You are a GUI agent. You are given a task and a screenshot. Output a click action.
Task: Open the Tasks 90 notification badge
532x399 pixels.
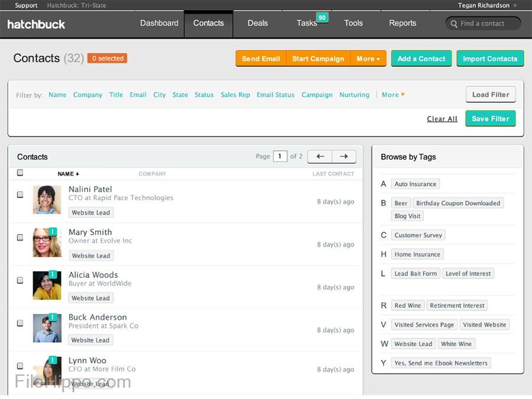(x=322, y=18)
